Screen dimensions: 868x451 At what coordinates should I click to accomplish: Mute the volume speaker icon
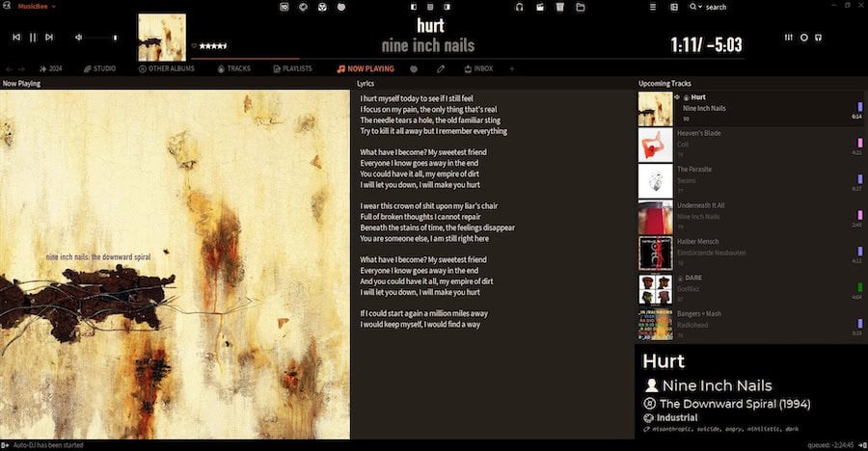pyautogui.click(x=79, y=37)
